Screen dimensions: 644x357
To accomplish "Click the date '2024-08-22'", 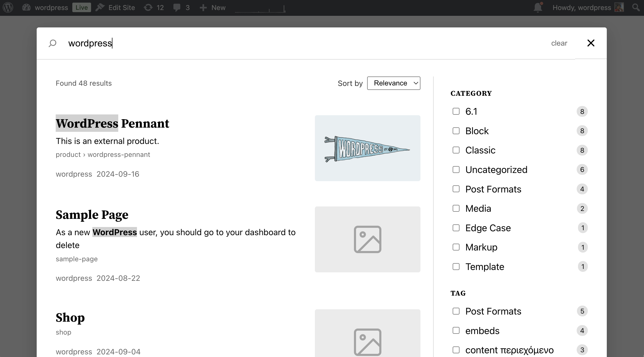I will [118, 278].
